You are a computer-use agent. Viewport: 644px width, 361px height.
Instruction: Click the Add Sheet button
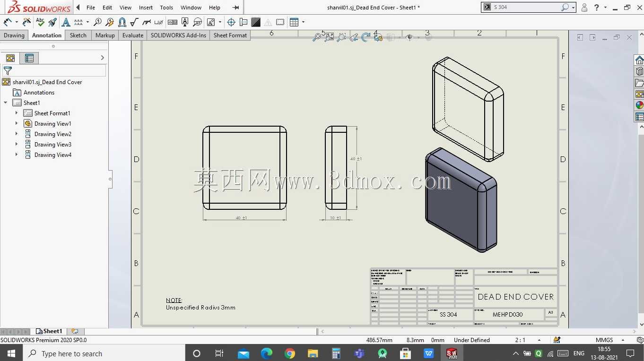74,331
